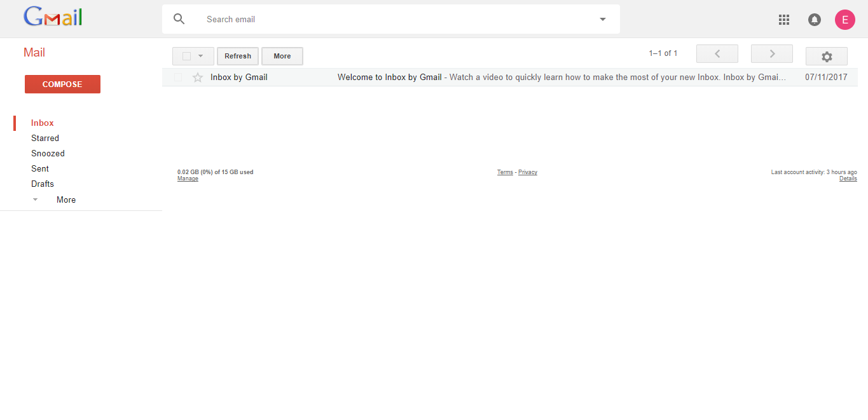The image size is (868, 420).
Task: Open the Terms link
Action: click(505, 172)
